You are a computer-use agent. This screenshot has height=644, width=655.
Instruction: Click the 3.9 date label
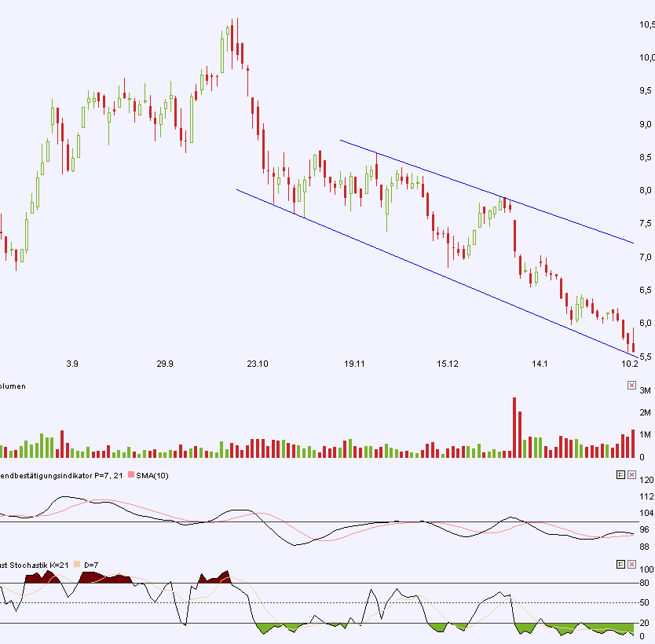71,364
